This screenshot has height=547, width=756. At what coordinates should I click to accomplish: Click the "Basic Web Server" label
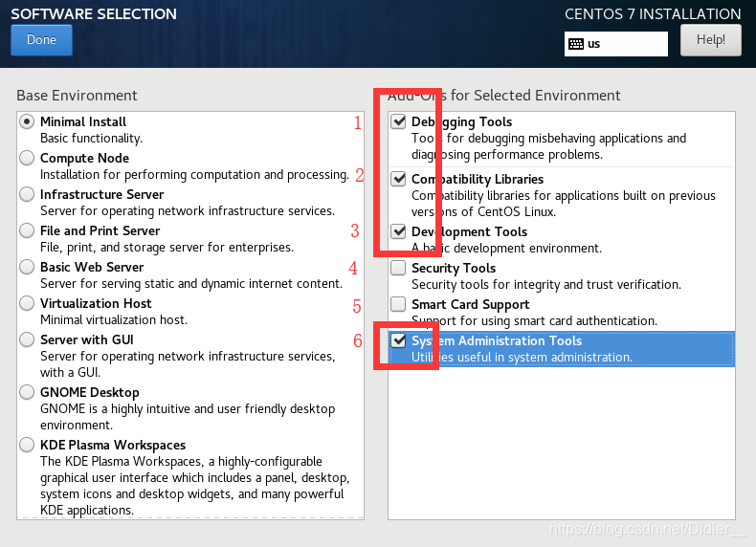pyautogui.click(x=92, y=267)
